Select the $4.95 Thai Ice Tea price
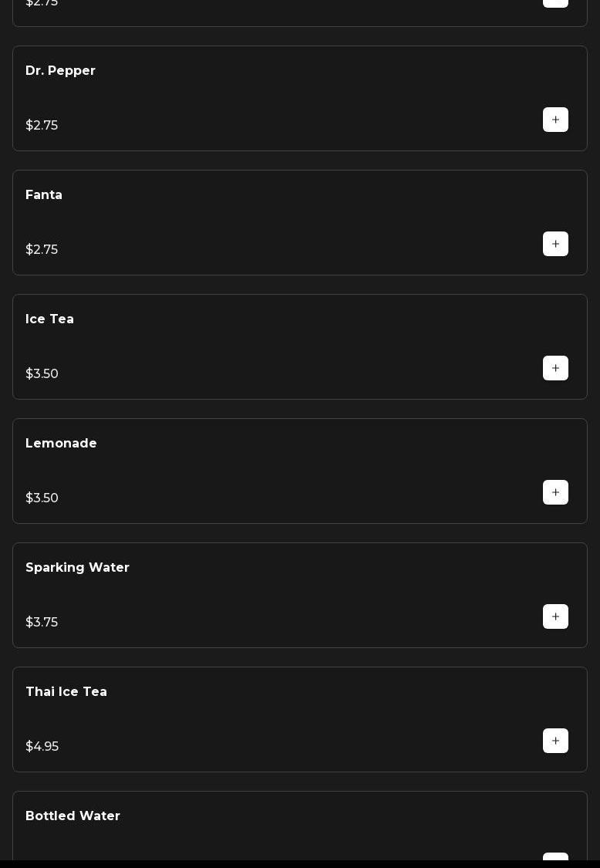The height and width of the screenshot is (868, 600). click(x=42, y=747)
